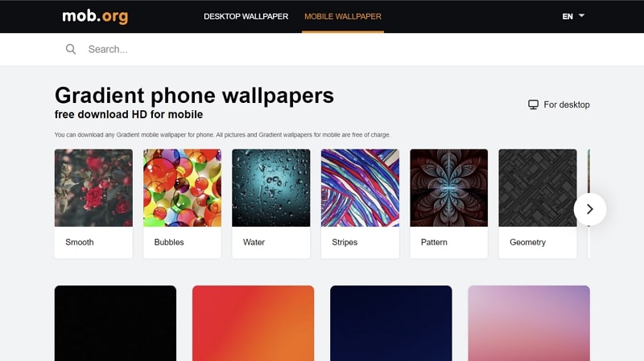
Task: Click the desktop monitor icon
Action: tap(533, 105)
